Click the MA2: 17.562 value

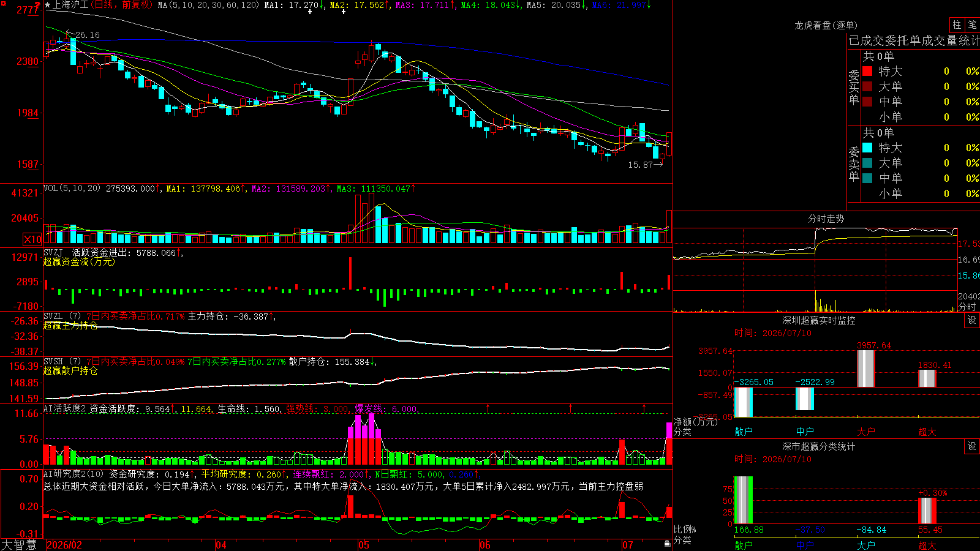[359, 5]
